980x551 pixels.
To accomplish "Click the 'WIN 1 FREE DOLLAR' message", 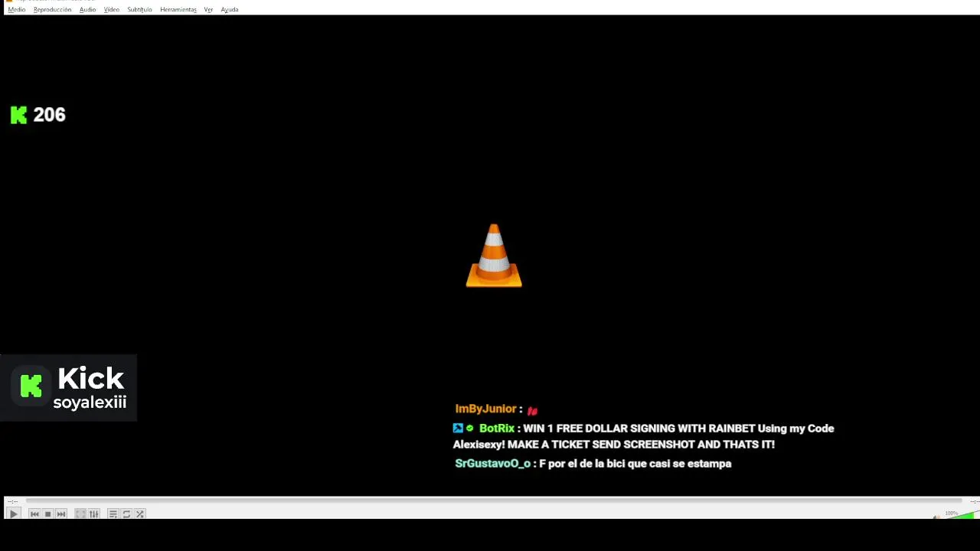I will [x=643, y=436].
